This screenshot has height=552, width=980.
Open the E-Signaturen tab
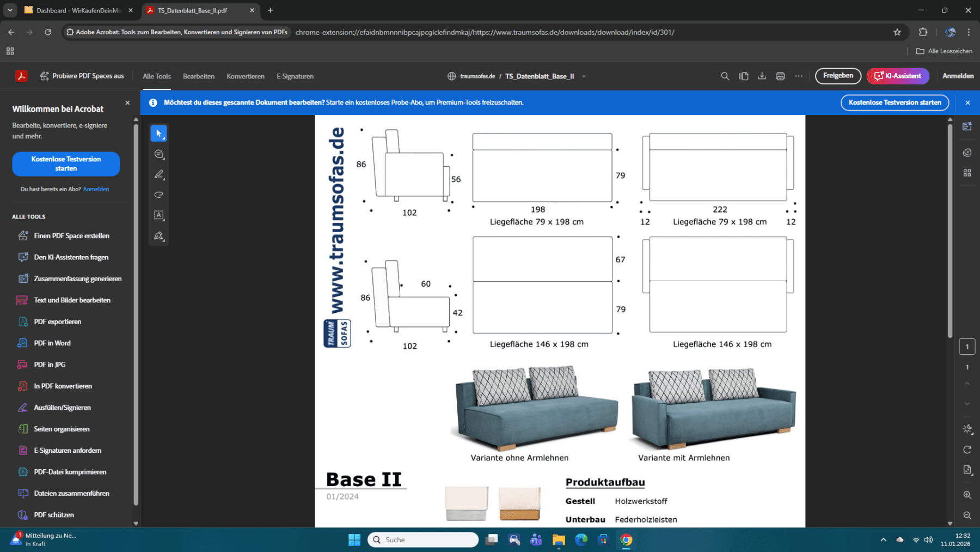pos(295,76)
